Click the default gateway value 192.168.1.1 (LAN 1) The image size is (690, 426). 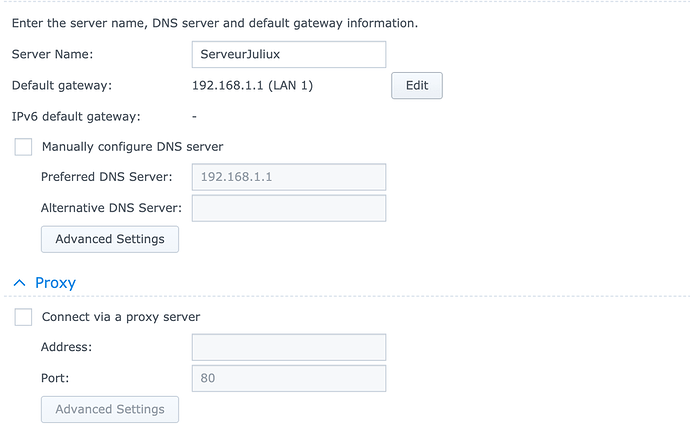point(252,86)
